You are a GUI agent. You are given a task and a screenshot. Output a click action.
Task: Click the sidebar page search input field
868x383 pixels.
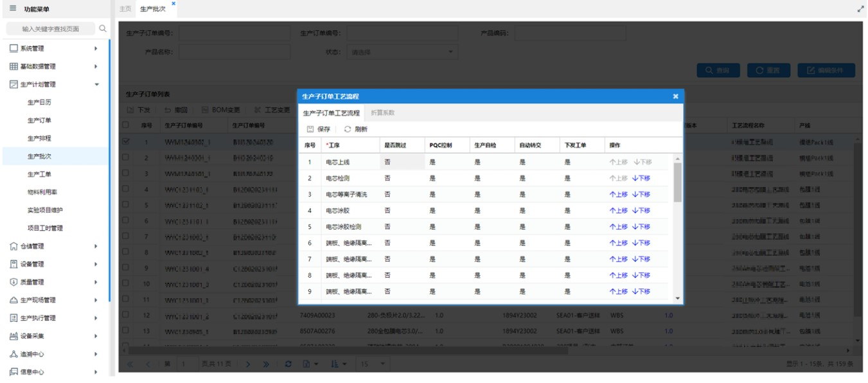coord(50,29)
